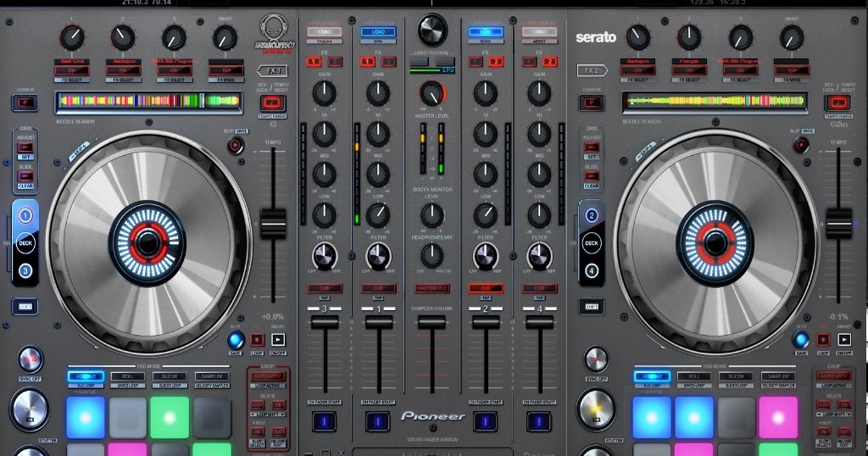
Task: Click channel 3 LOAD button
Action: pos(325,32)
